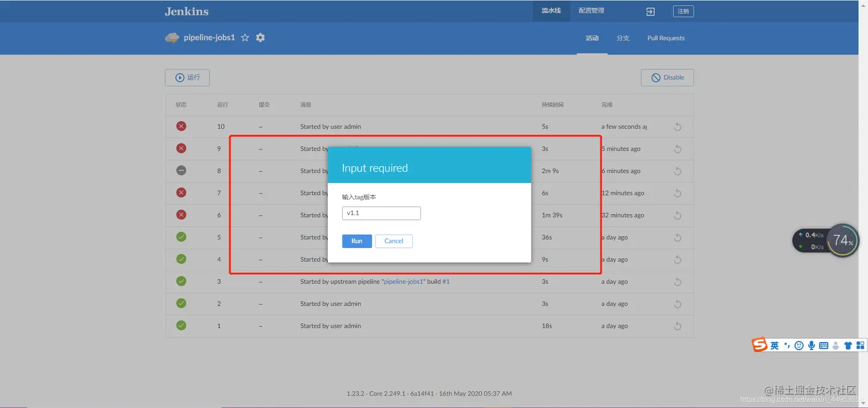Click the exit-to-classic Jenkins icon
The width and height of the screenshot is (868, 408).
coord(650,11)
